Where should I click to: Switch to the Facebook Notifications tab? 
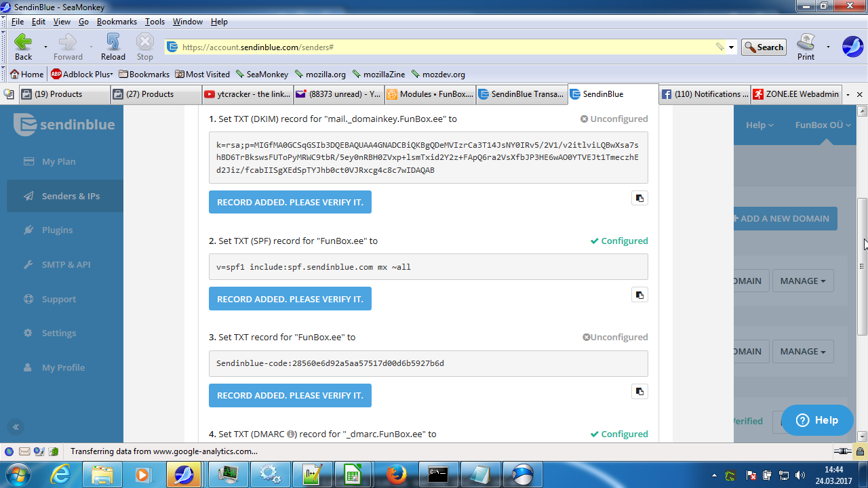coord(705,94)
